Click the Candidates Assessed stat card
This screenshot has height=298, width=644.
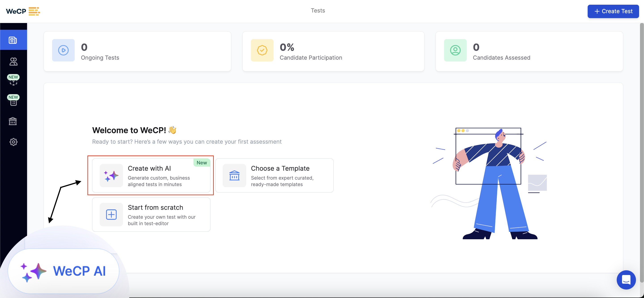click(529, 51)
